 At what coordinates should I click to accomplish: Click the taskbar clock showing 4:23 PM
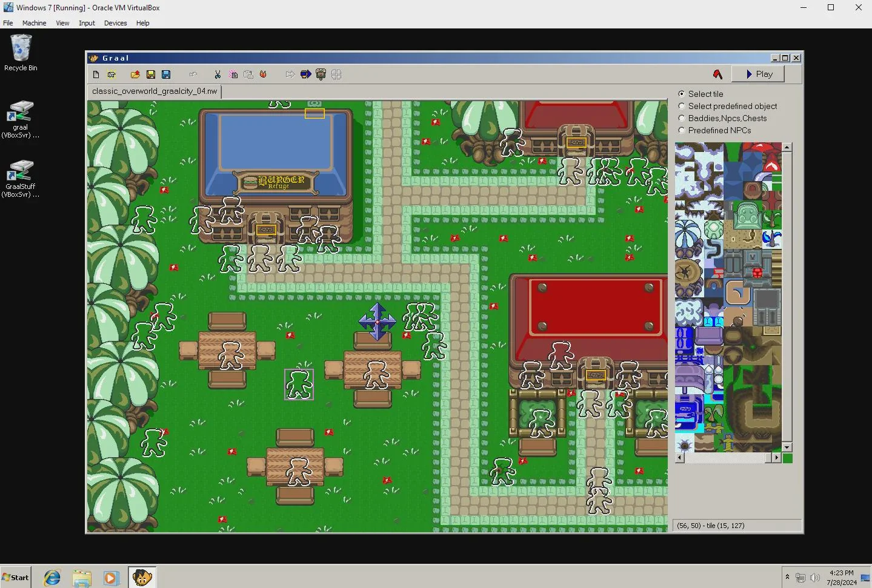(x=842, y=577)
